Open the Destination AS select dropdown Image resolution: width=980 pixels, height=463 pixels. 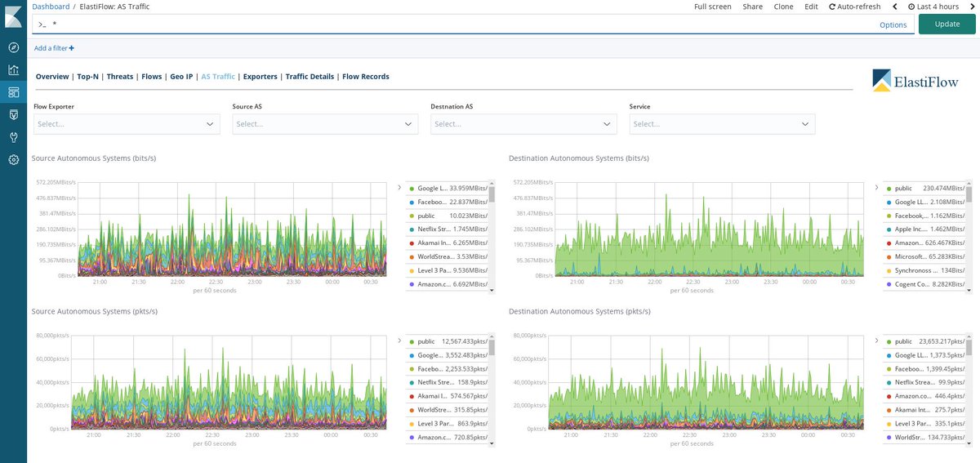coord(523,124)
